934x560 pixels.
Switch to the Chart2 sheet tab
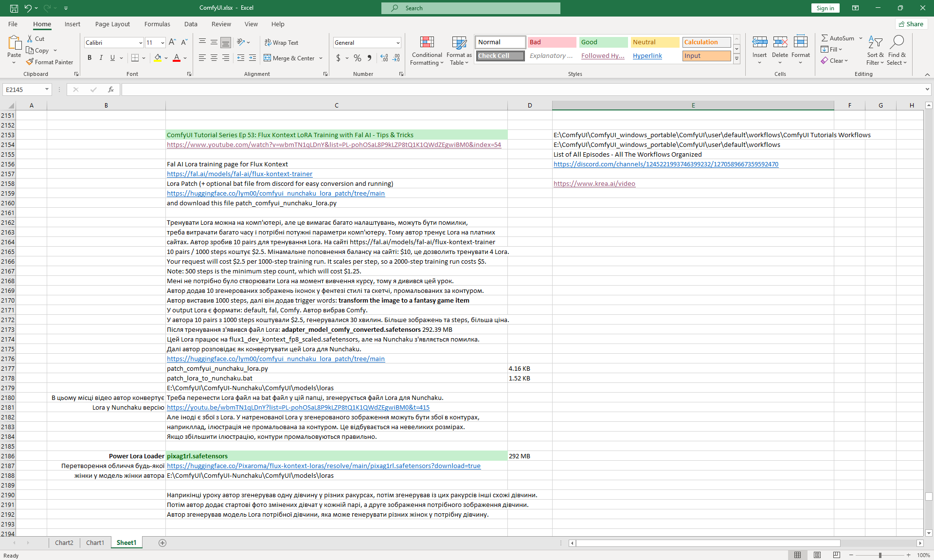coord(64,543)
